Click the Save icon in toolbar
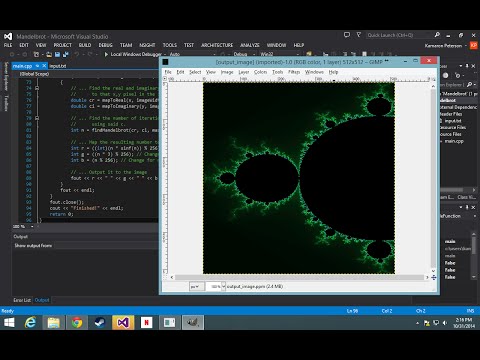This screenshot has width=480, height=360. [x=57, y=54]
